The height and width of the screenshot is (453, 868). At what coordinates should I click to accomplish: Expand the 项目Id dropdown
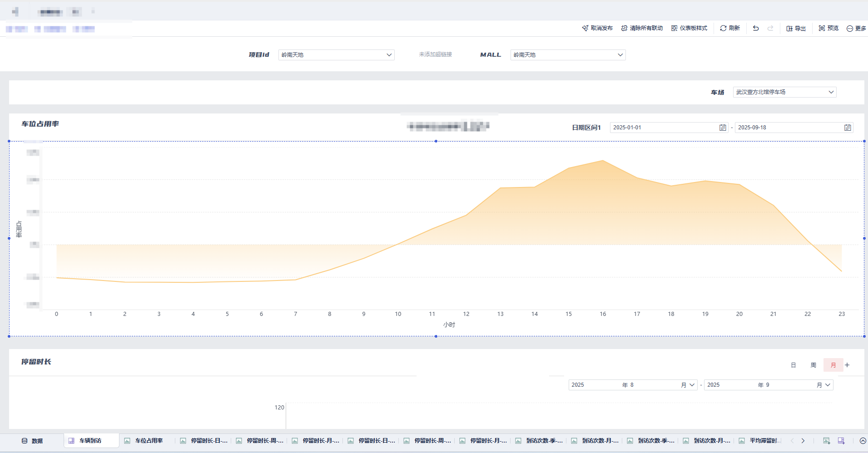click(336, 55)
